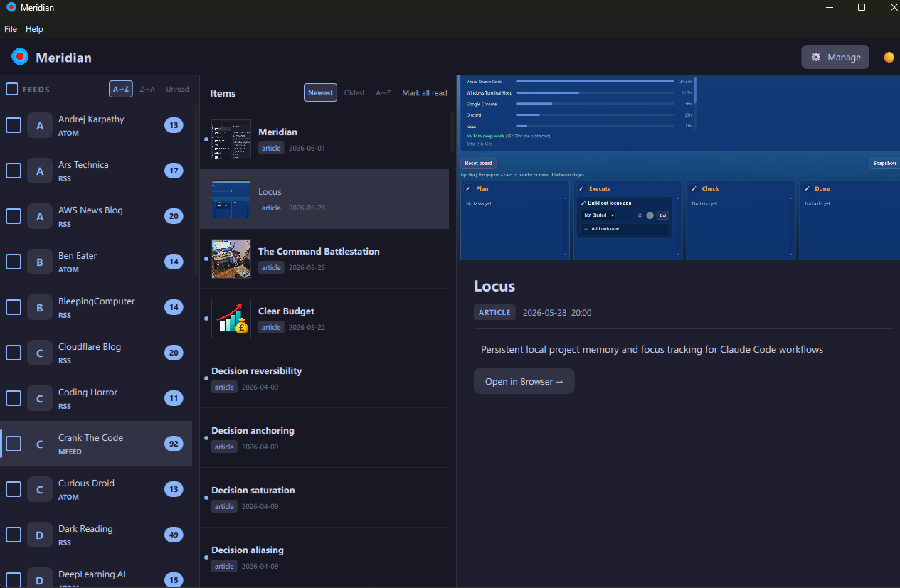Check the Andrej Karpathy feed checkbox
The width and height of the screenshot is (900, 588).
14,125
